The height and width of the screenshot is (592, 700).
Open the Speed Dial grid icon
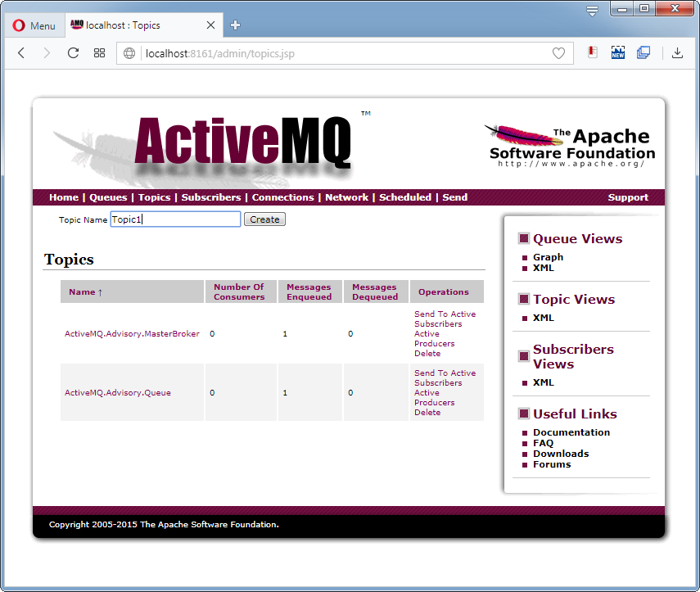coord(99,53)
